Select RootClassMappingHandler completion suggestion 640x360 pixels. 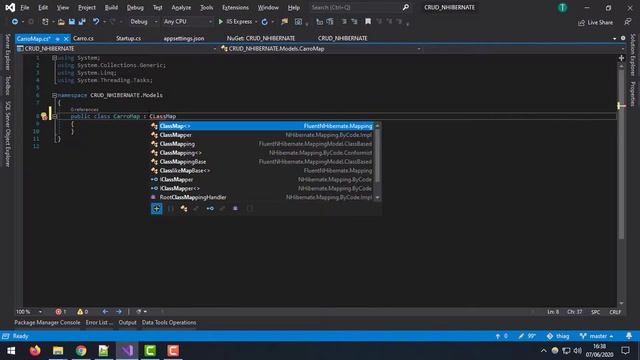pyautogui.click(x=262, y=197)
